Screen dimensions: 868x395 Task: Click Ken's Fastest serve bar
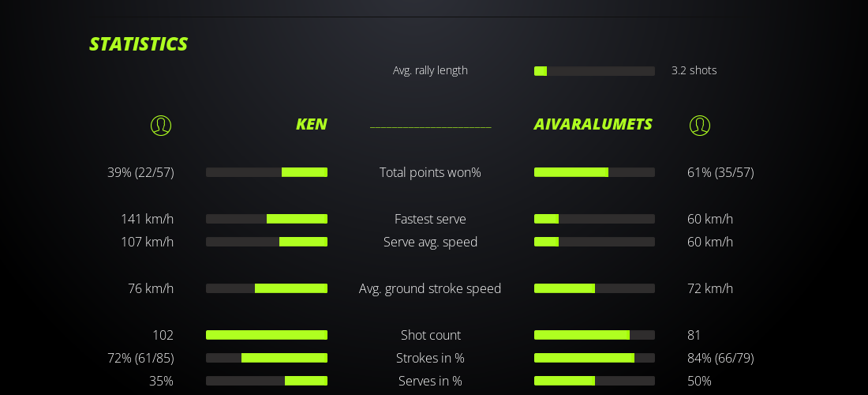click(x=267, y=219)
